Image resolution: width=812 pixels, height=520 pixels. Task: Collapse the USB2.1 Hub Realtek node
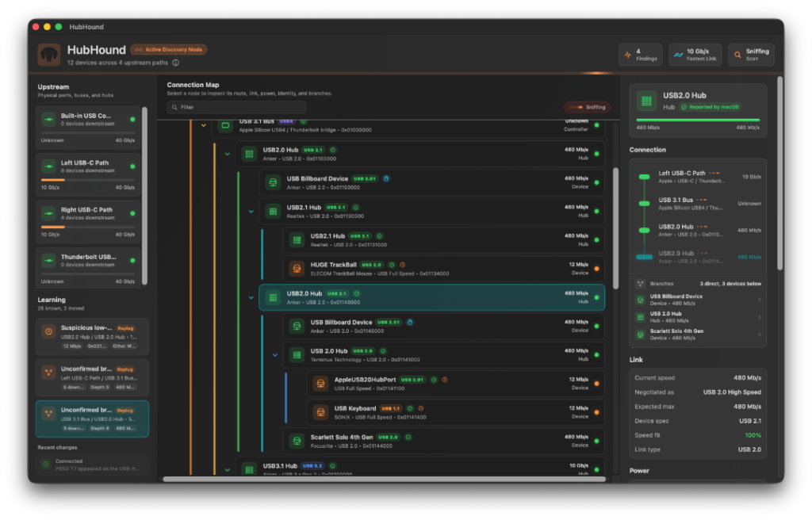point(251,212)
